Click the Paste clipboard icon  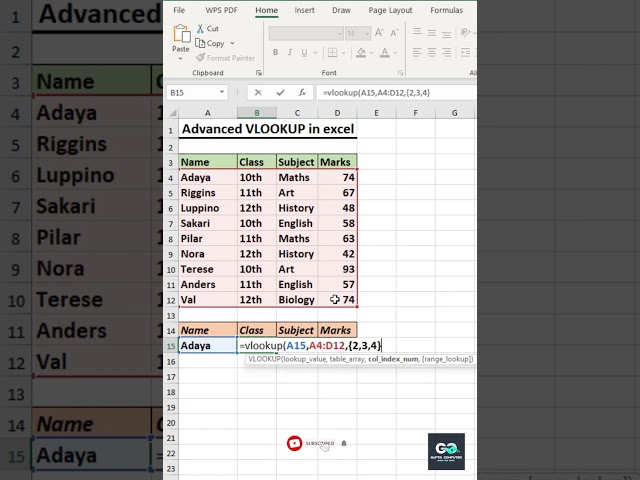[181, 34]
